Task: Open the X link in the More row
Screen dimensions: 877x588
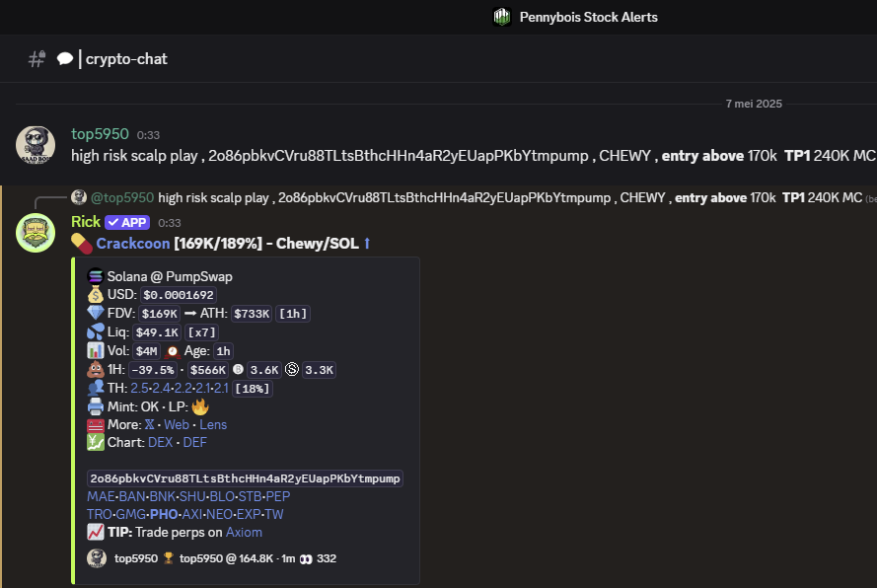Action: [149, 424]
